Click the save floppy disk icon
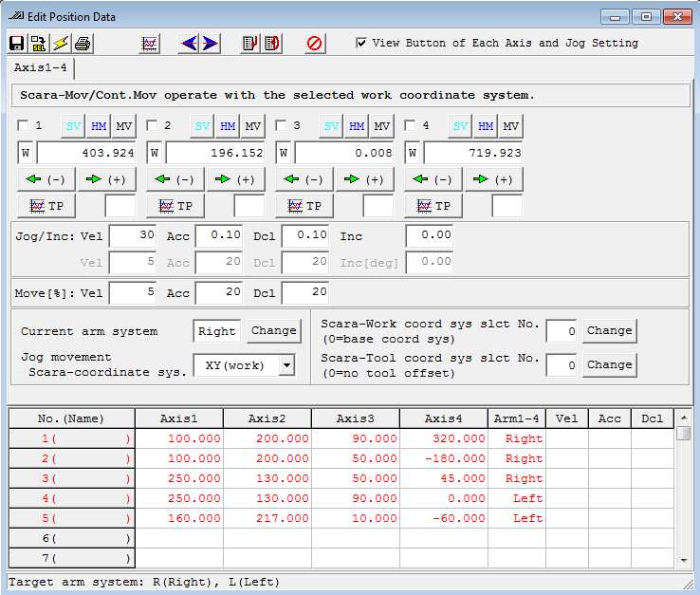Screen dimensions: 700x595 17,44
